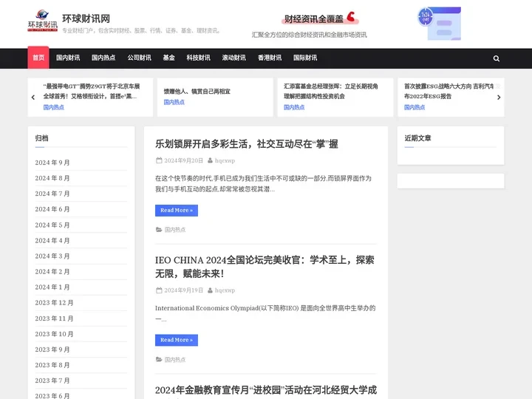Click the 财经资讯全覆盖 banner heading
This screenshot has height=399, width=532.
(314, 19)
